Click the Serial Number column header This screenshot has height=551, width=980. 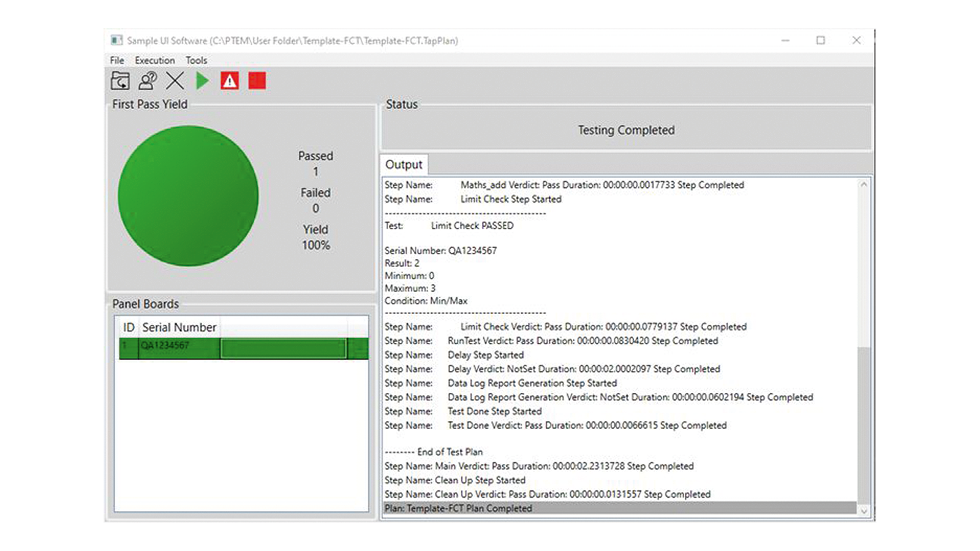click(179, 328)
